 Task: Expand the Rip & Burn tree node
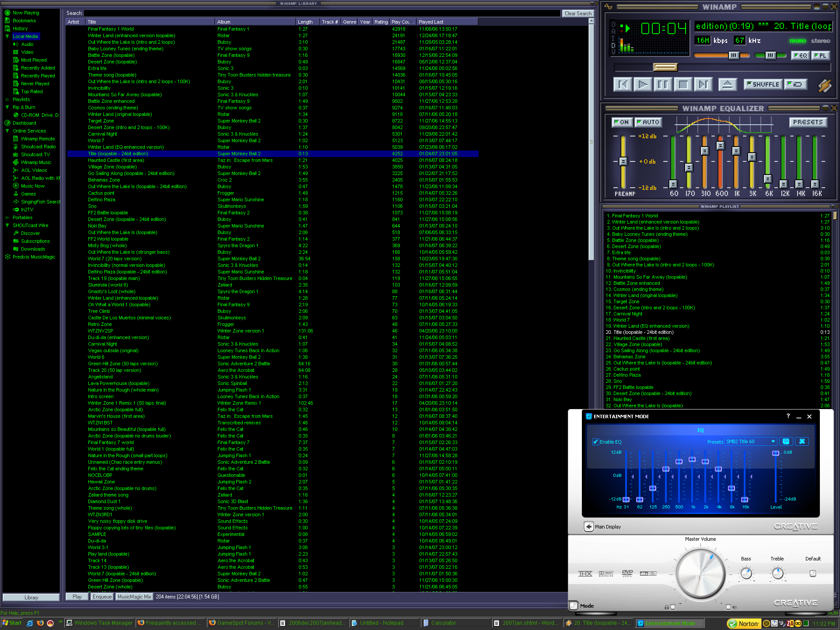pyautogui.click(x=7, y=107)
